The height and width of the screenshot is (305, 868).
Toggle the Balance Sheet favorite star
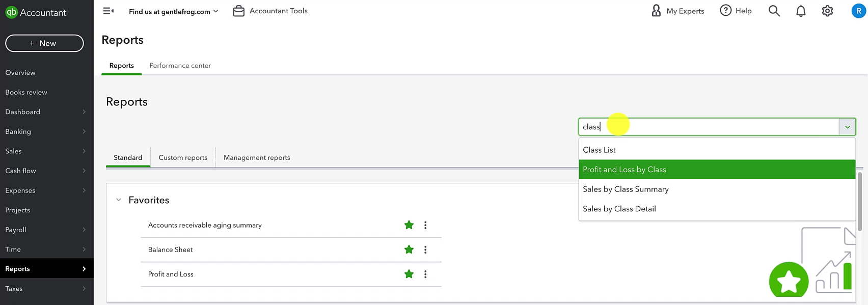click(x=409, y=249)
